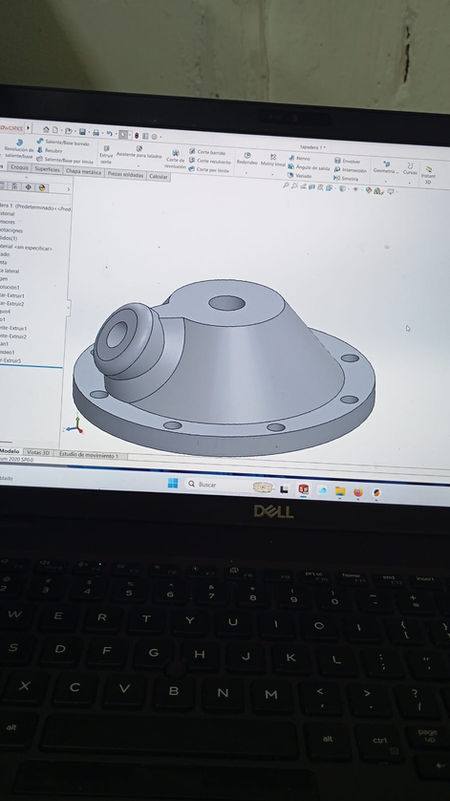Screen dimensions: 450x801
Task: Expand the SolidWorks menu arrow next to logo
Action: click(x=28, y=128)
